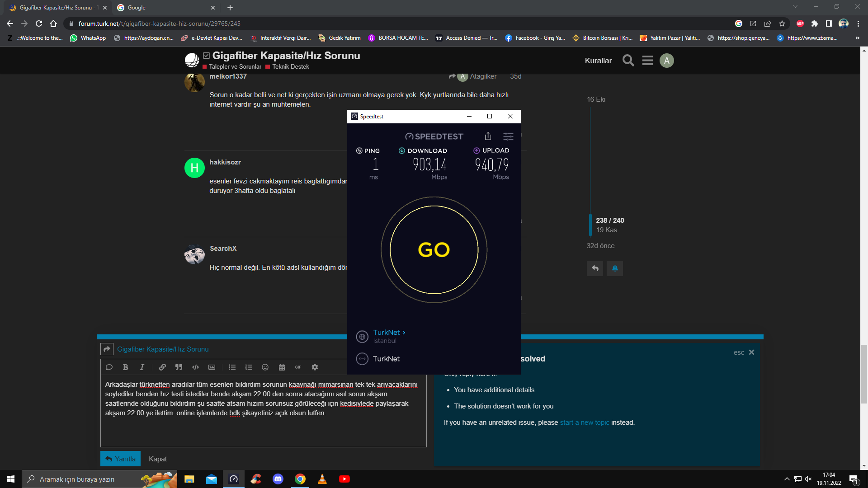Insert a speech bubble quote in the reply editor
The width and height of the screenshot is (868, 488).
(x=109, y=367)
